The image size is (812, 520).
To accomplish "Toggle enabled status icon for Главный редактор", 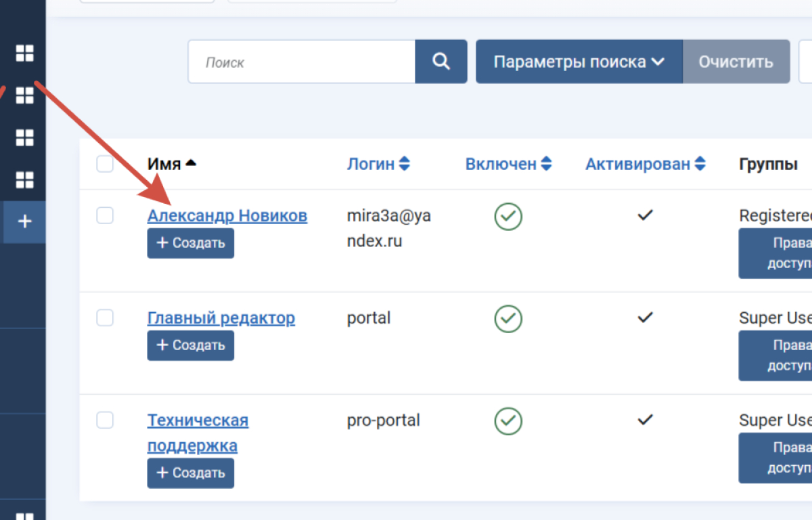I will tap(508, 318).
